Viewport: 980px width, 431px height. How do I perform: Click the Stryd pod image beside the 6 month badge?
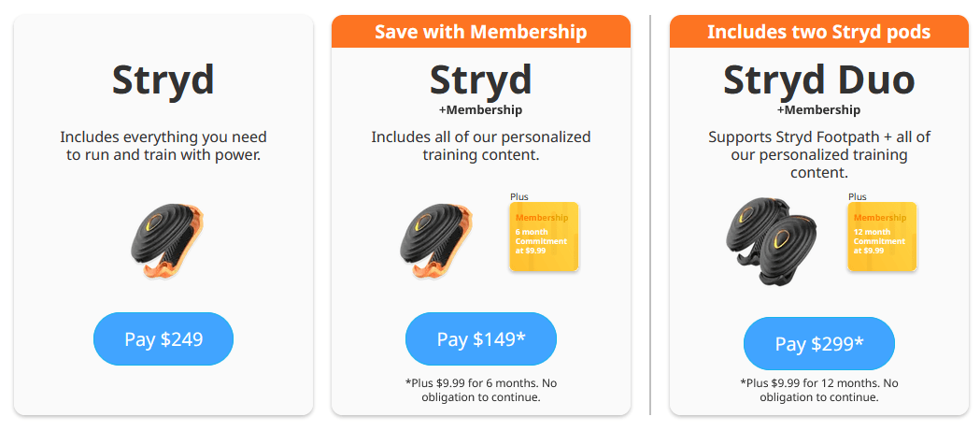pyautogui.click(x=434, y=239)
